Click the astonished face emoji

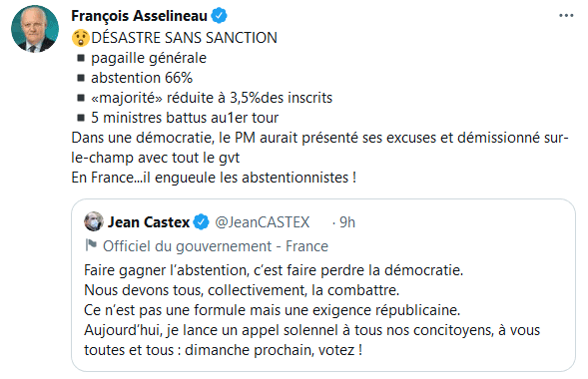coord(81,38)
